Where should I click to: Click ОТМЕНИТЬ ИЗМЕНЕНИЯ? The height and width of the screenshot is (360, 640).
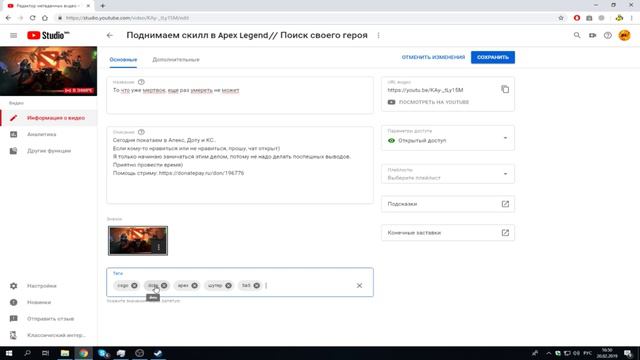tap(433, 57)
